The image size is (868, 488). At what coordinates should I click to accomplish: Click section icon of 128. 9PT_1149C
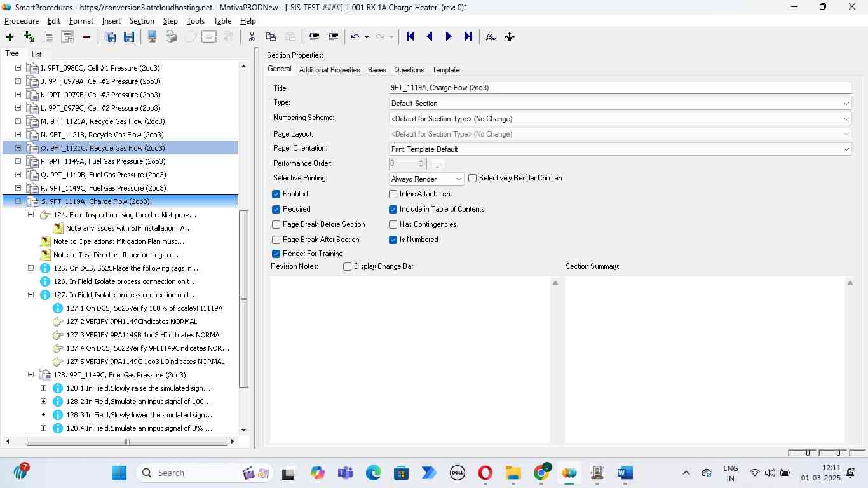(x=45, y=375)
